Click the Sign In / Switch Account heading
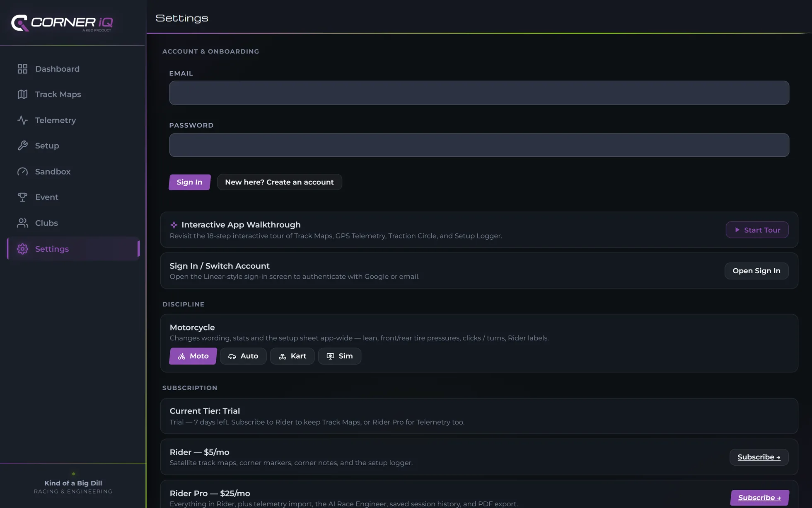Screen dimensions: 812x508 (x=220, y=266)
